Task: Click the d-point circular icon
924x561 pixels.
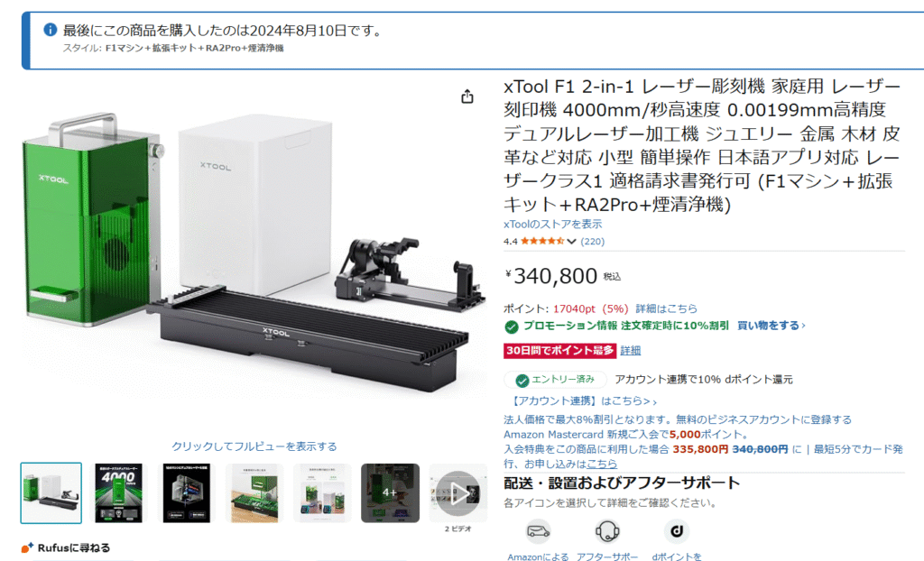Action: 677,531
